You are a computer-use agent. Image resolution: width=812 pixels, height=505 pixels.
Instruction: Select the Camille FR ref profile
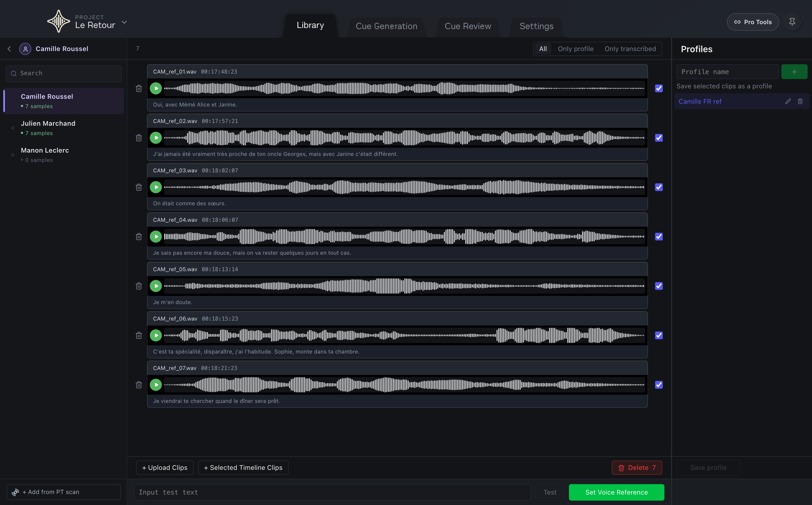coord(700,102)
